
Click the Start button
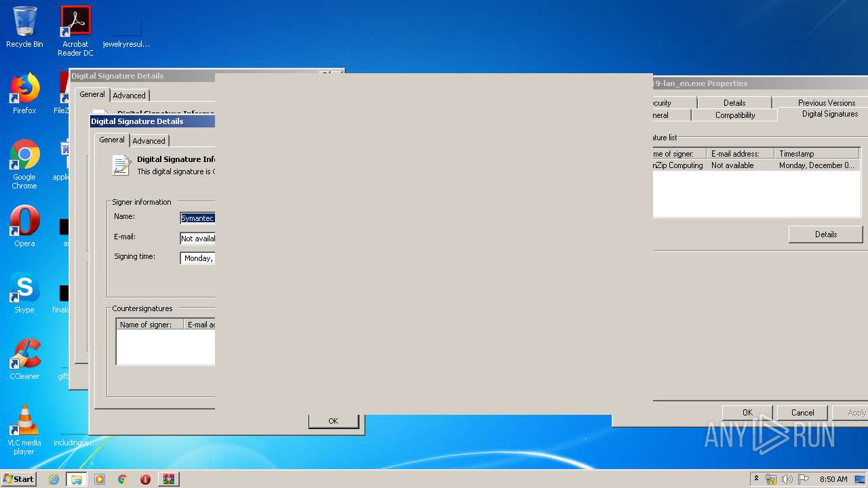pyautogui.click(x=19, y=479)
